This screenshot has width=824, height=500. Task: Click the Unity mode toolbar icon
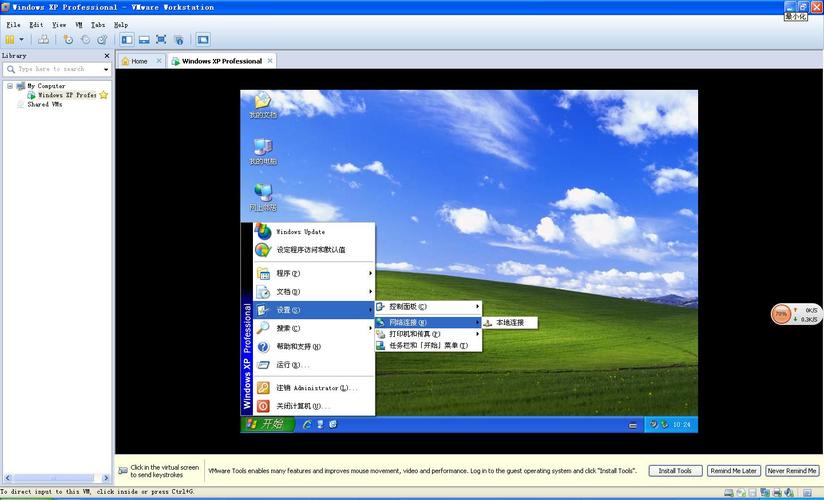179,39
